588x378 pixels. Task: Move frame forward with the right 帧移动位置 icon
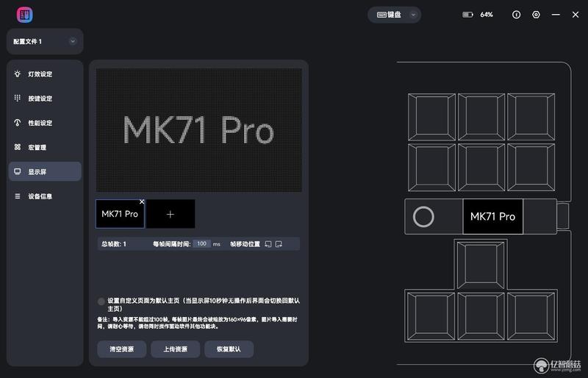[279, 244]
